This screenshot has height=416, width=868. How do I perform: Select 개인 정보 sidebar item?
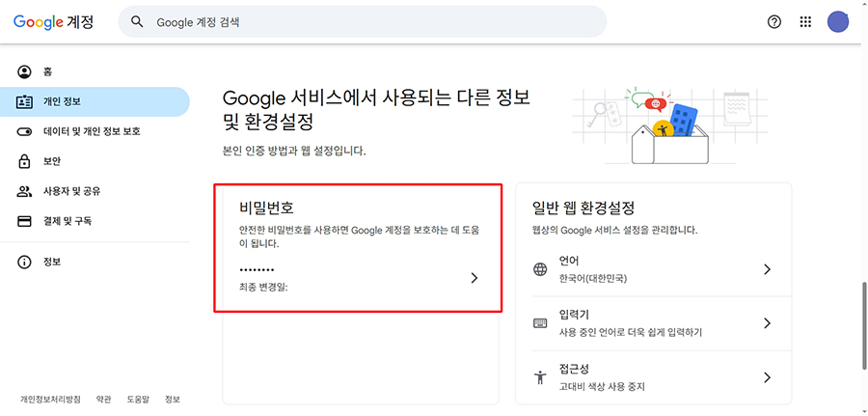click(95, 102)
